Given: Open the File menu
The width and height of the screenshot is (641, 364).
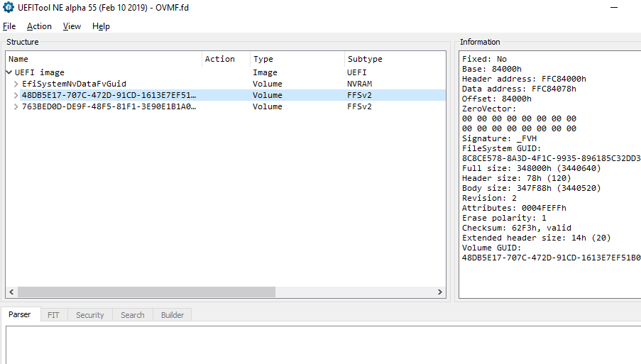Looking at the screenshot, I should pos(9,26).
